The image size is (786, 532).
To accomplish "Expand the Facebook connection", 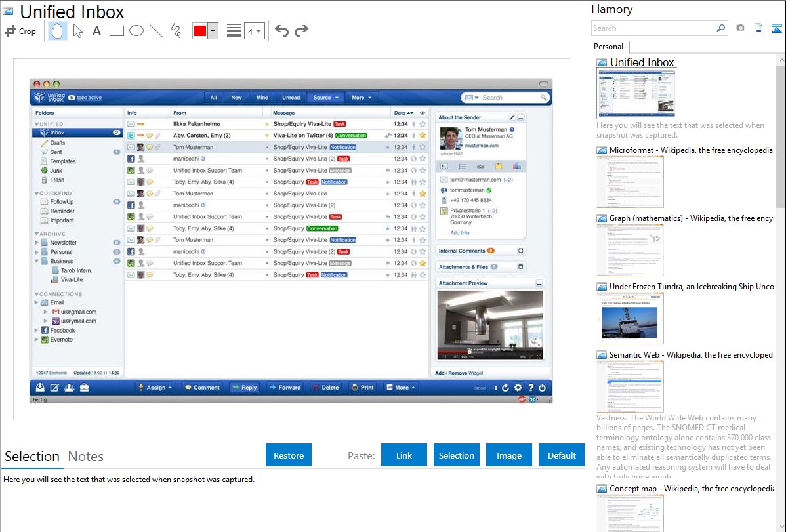I will coord(36,331).
